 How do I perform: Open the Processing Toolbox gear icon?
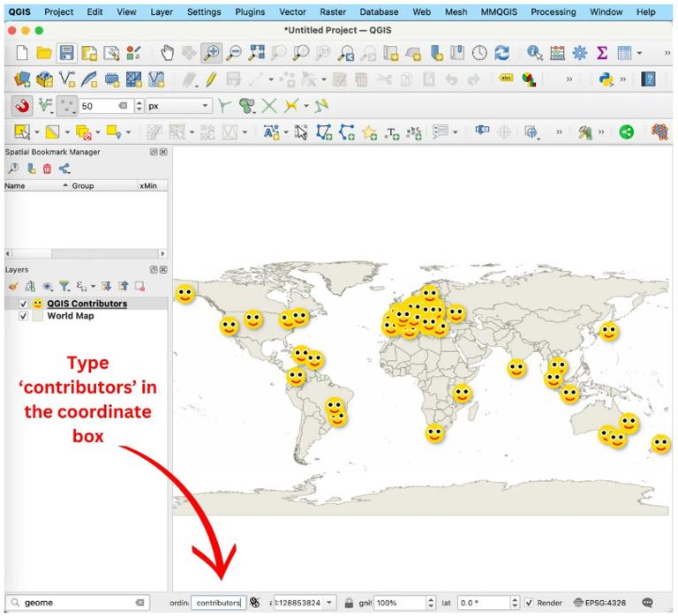pos(580,53)
